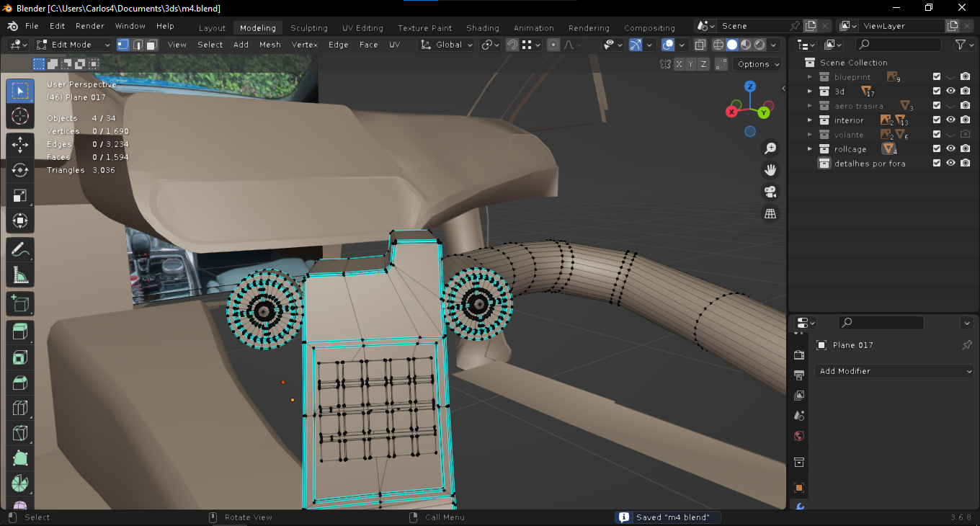This screenshot has width=980, height=526.
Task: Switch to face select mode
Action: pos(151,45)
